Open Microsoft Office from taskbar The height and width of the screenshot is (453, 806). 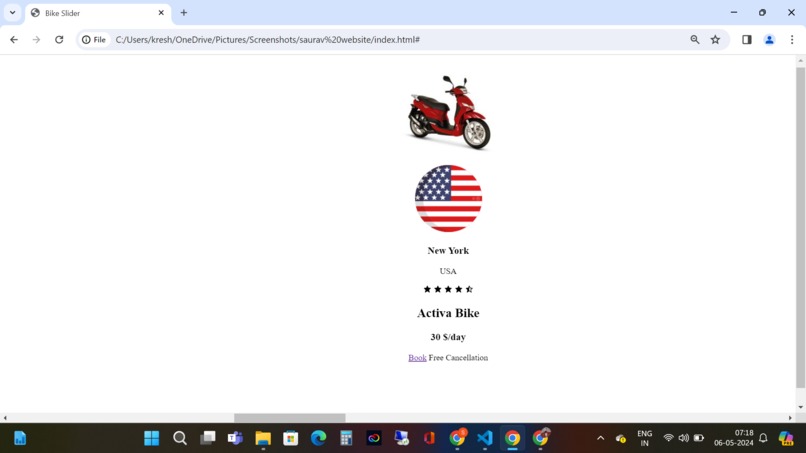click(429, 438)
